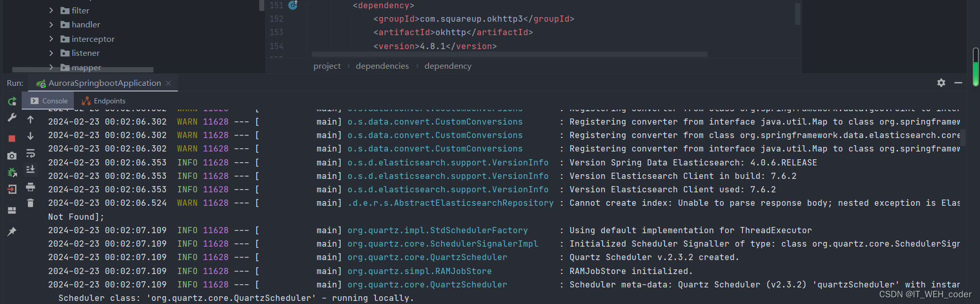Expand the interceptor folder
Image resolution: width=980 pixels, height=304 pixels.
pos(51,39)
